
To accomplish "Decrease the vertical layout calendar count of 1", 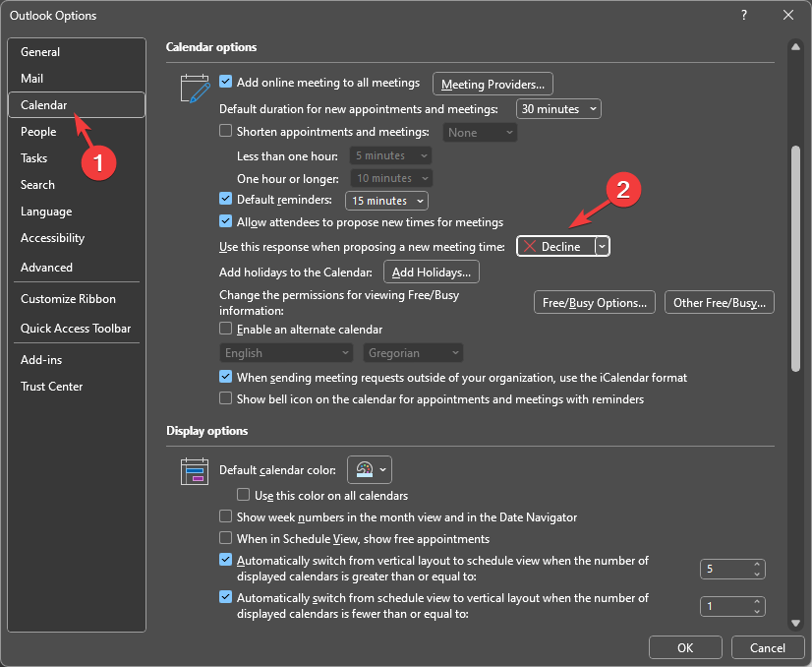I will pos(757,611).
